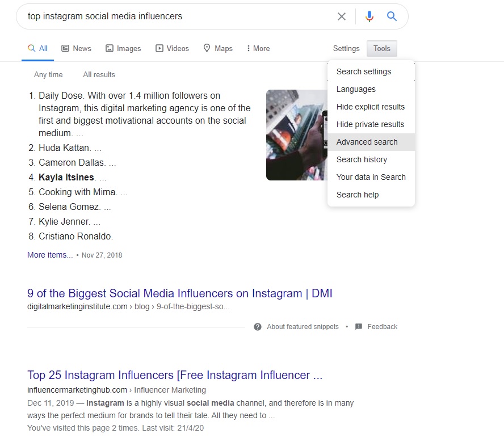Viewport: 504px width, 442px height.
Task: Expand the More search categories dropdown
Action: (x=258, y=48)
